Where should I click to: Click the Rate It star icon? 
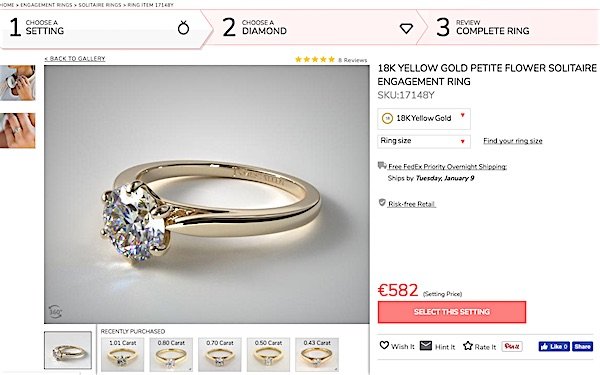pyautogui.click(x=468, y=346)
